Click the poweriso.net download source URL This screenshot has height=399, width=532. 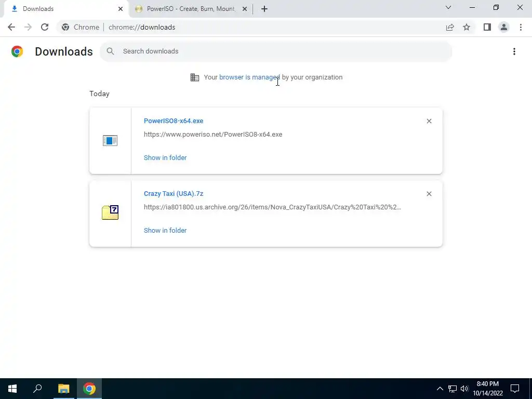point(213,135)
